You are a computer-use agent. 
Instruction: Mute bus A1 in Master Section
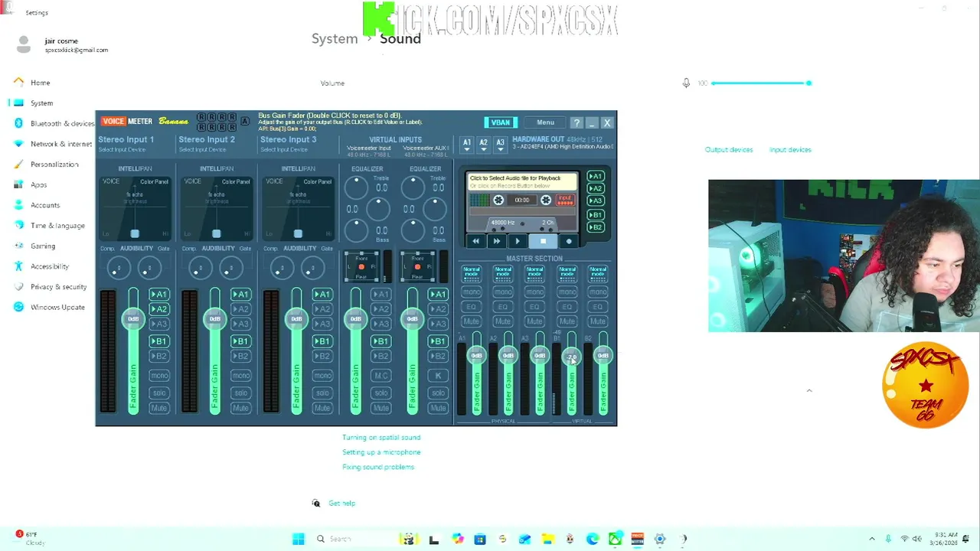472,321
